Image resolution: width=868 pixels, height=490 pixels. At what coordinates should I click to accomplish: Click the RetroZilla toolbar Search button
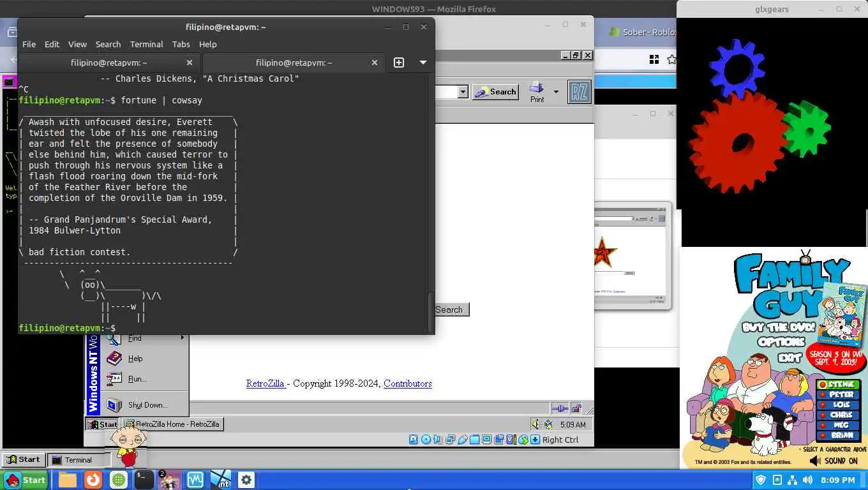[x=495, y=92]
